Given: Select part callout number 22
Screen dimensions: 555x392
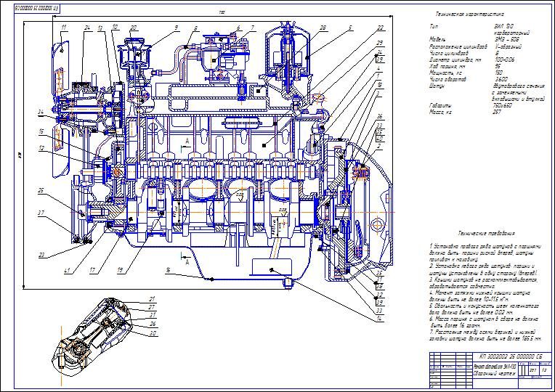Looking at the screenshot, I should (x=379, y=28).
